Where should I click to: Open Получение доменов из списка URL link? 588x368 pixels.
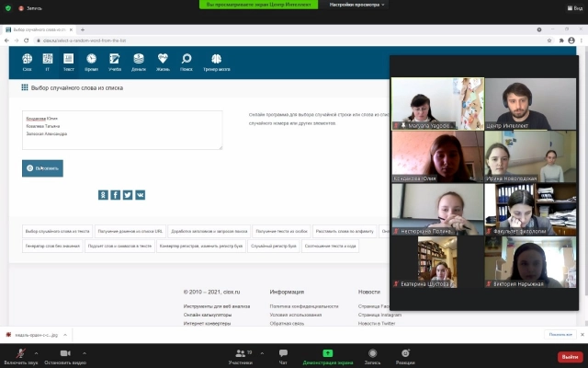tap(130, 231)
